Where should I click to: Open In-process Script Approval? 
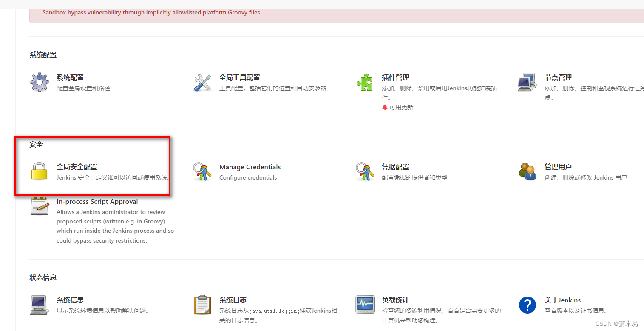click(97, 202)
